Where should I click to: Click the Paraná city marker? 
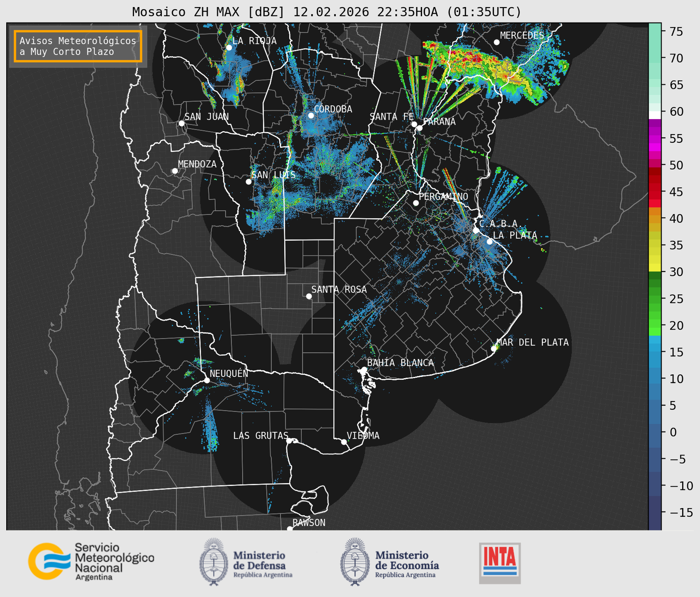coord(420,128)
